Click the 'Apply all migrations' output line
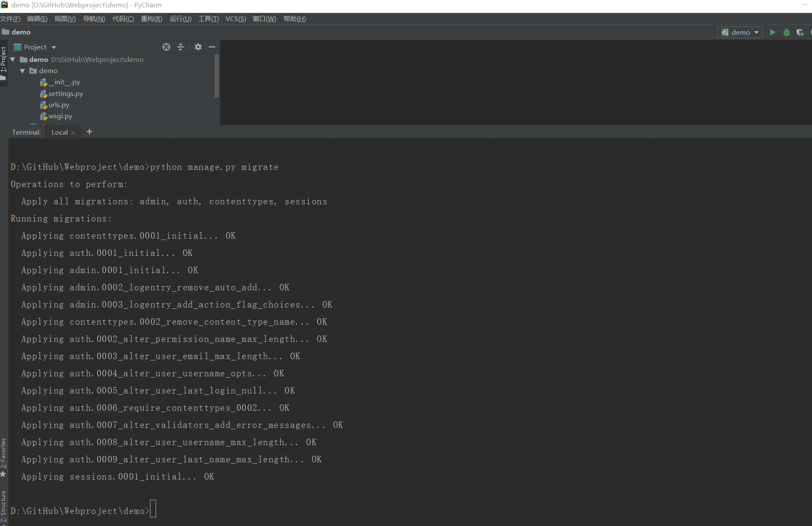Viewport: 812px width, 526px height. click(x=174, y=201)
